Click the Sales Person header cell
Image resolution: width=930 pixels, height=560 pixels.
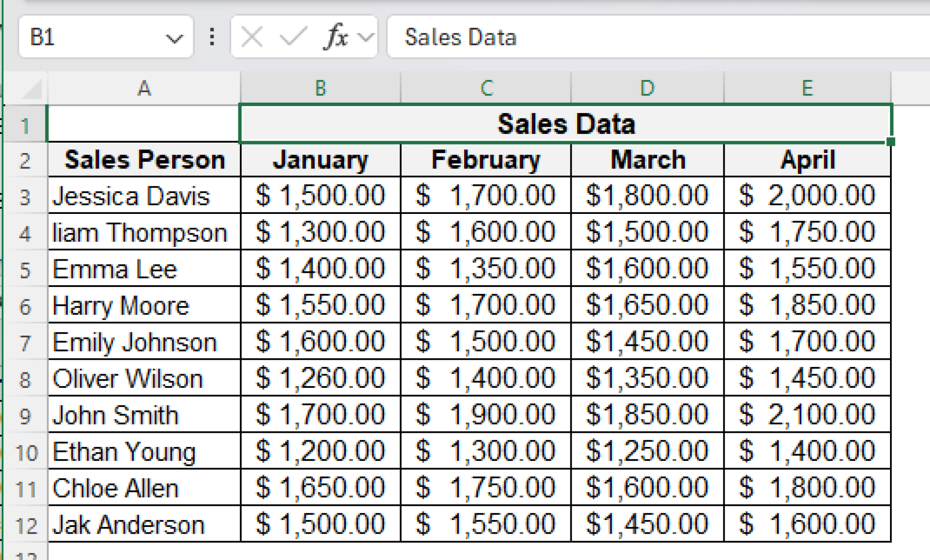click(x=144, y=160)
